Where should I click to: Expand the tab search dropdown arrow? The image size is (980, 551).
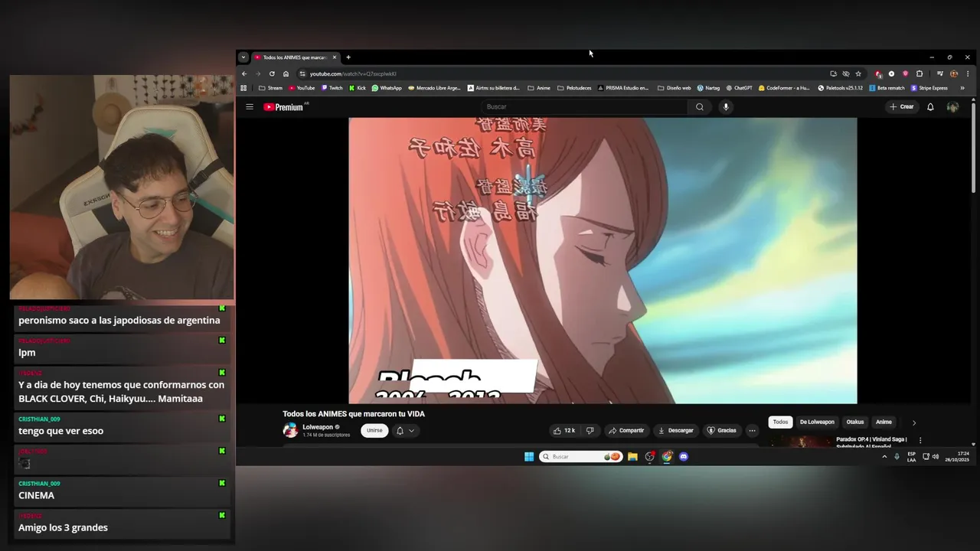[x=243, y=57]
